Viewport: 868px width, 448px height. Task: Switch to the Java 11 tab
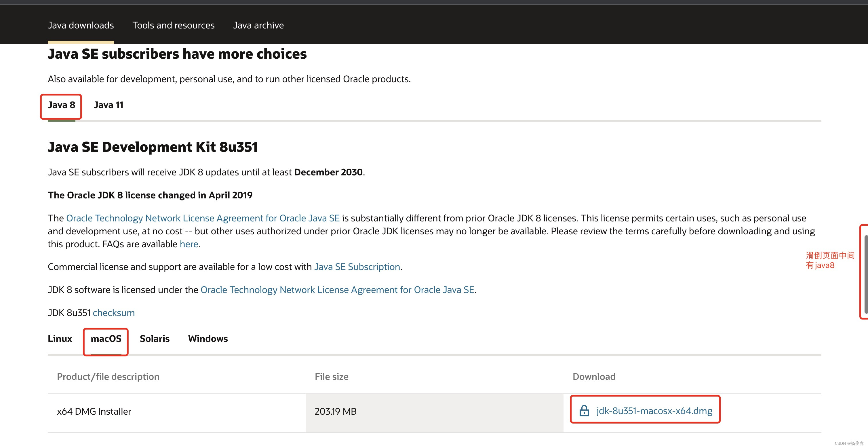[108, 105]
